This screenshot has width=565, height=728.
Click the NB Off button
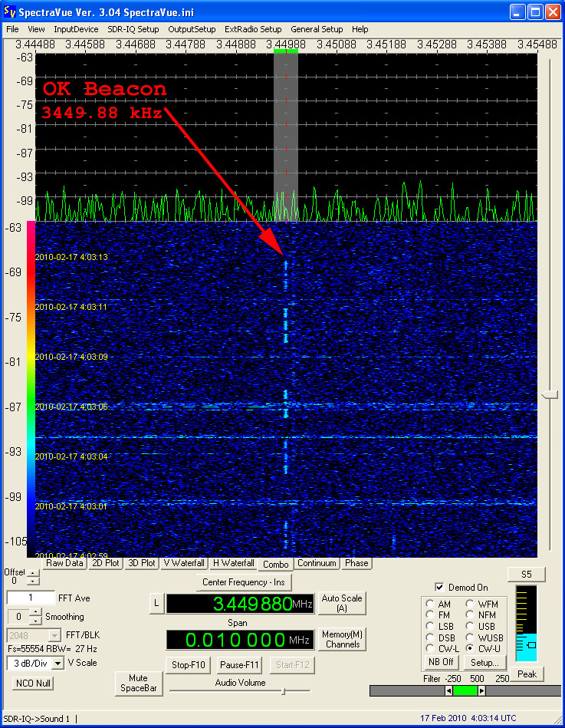coord(441,662)
